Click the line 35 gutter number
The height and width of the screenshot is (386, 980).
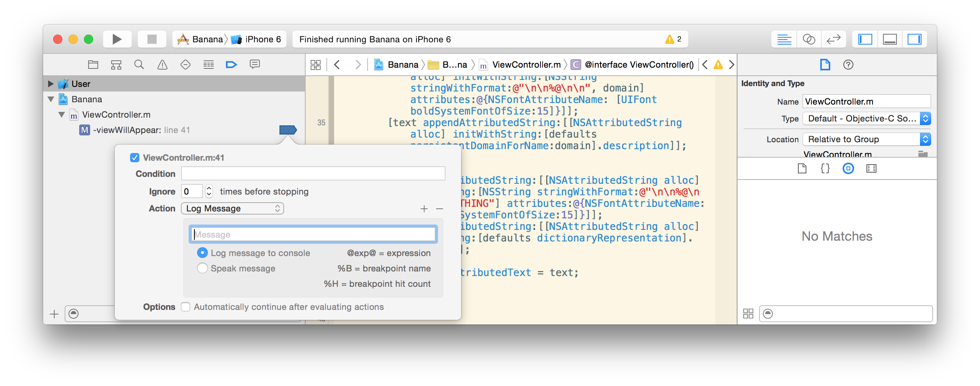tap(321, 122)
